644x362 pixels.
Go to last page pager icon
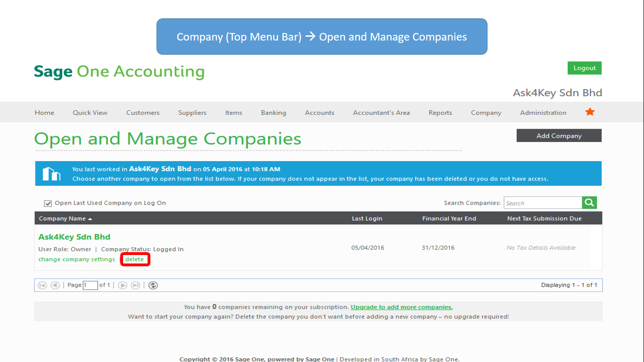pyautogui.click(x=135, y=285)
